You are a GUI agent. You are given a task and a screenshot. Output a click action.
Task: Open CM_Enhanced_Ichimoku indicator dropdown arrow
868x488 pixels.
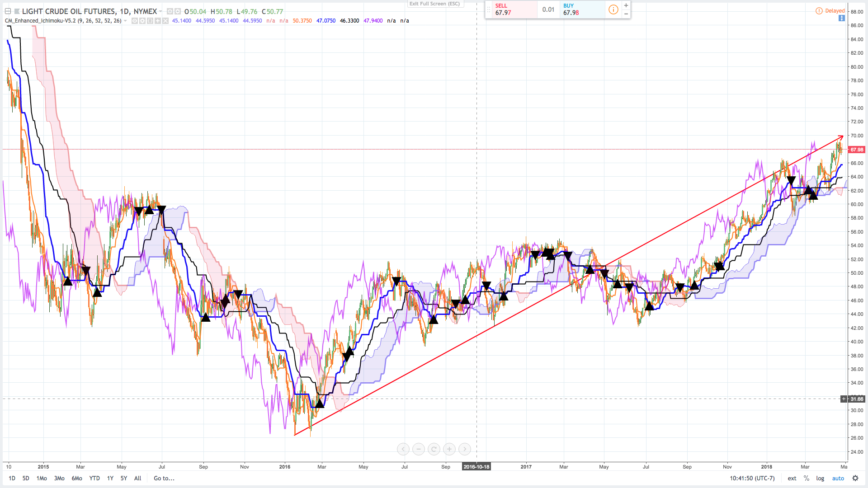[125, 21]
